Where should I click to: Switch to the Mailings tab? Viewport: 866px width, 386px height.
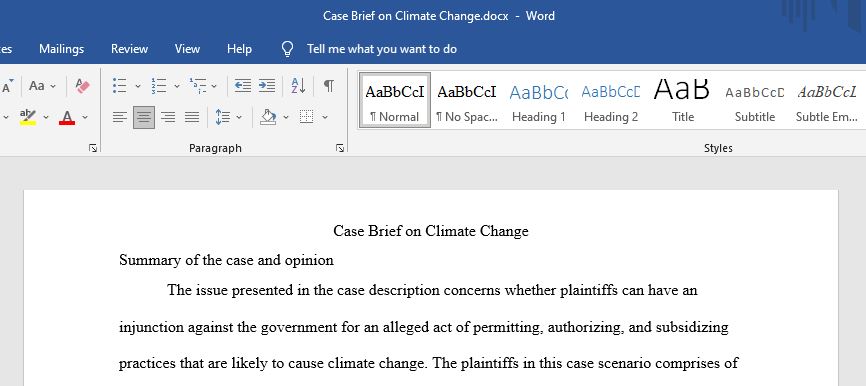click(61, 49)
